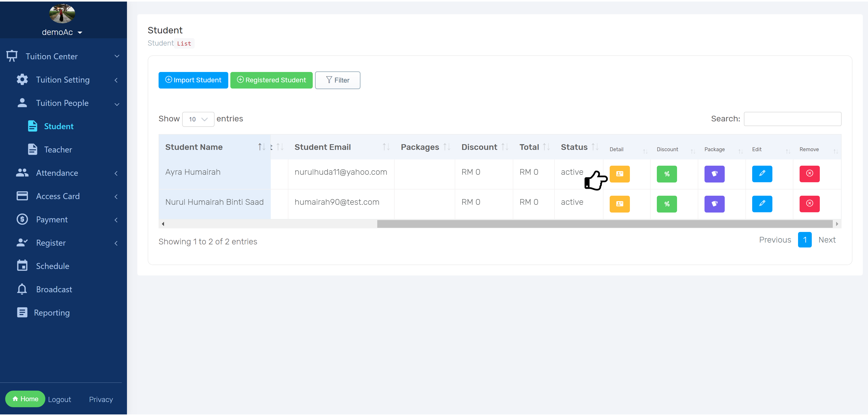Click the Broadcast bell icon
This screenshot has height=416, width=868.
[22, 289]
